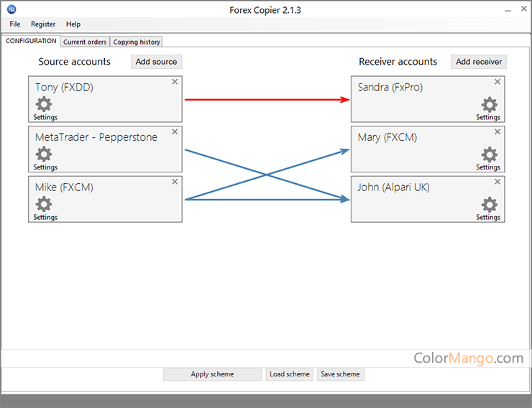The image size is (532, 408).
Task: Remove the MetaTrader - Pepperstone source account
Action: click(x=175, y=131)
